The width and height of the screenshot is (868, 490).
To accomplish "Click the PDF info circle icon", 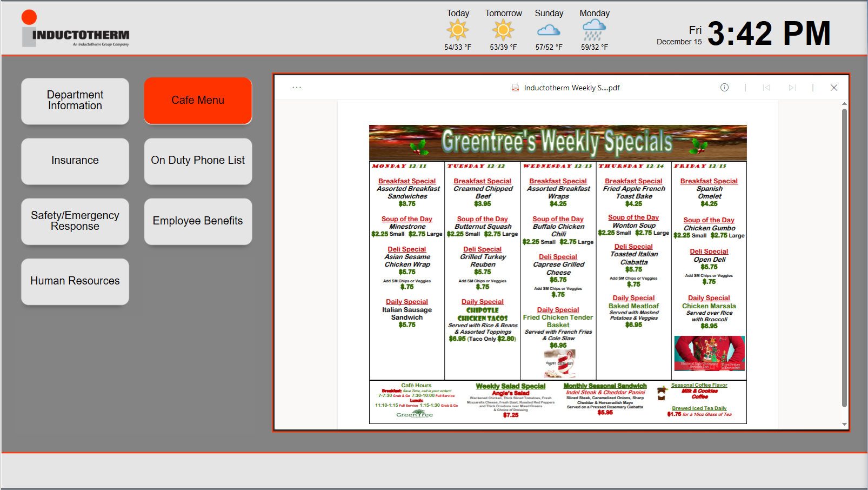I will [724, 88].
